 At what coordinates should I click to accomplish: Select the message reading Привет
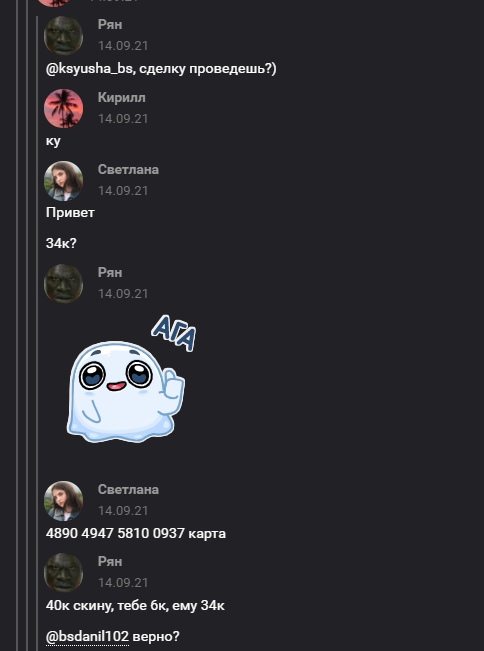(70, 213)
